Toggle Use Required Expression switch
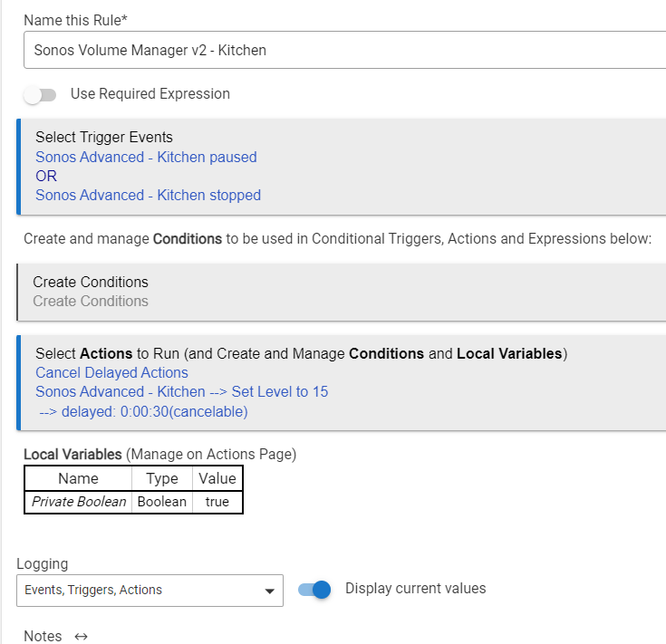 (x=40, y=94)
